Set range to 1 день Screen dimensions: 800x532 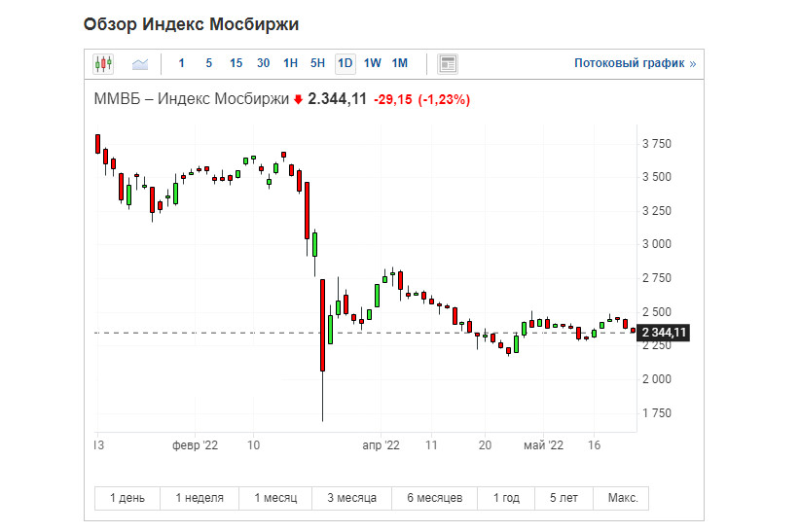coord(127,498)
